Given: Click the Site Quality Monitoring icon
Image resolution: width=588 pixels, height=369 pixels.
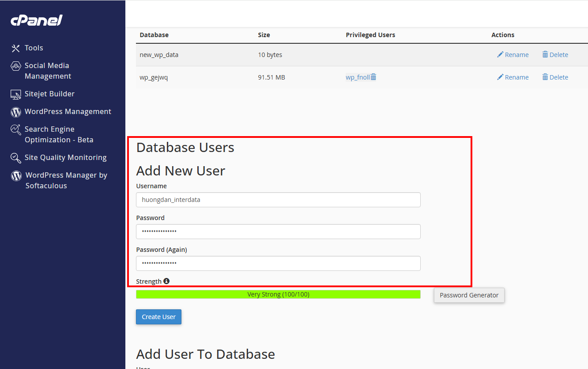Looking at the screenshot, I should (x=16, y=158).
